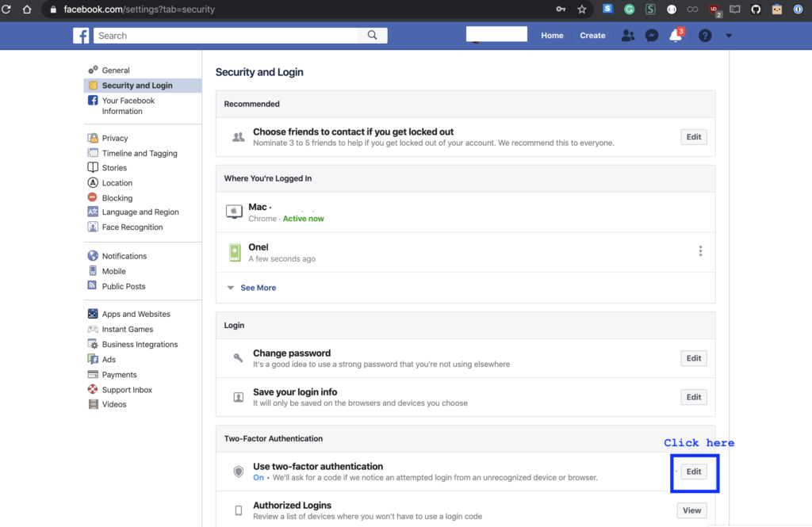The width and height of the screenshot is (812, 527).
Task: Open the three-dot menu for the OnePlus session
Action: click(700, 250)
